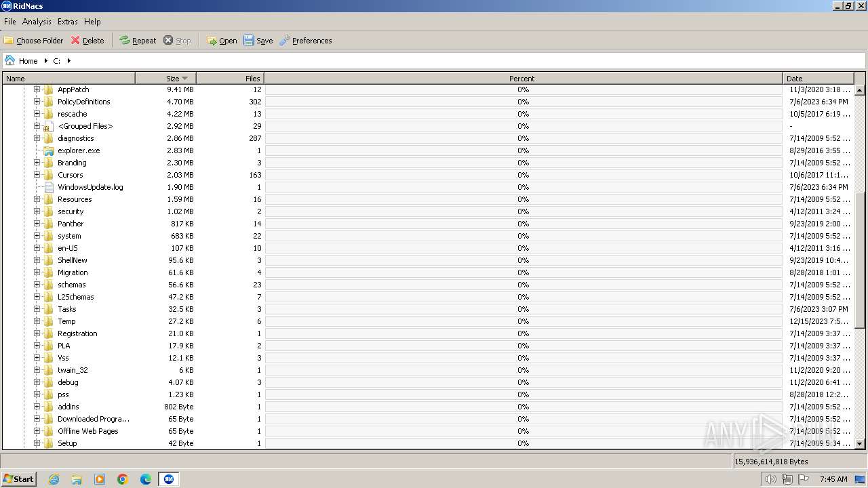Screen dimensions: 868x488
Task: Select the twain_32 folder row
Action: click(x=427, y=370)
